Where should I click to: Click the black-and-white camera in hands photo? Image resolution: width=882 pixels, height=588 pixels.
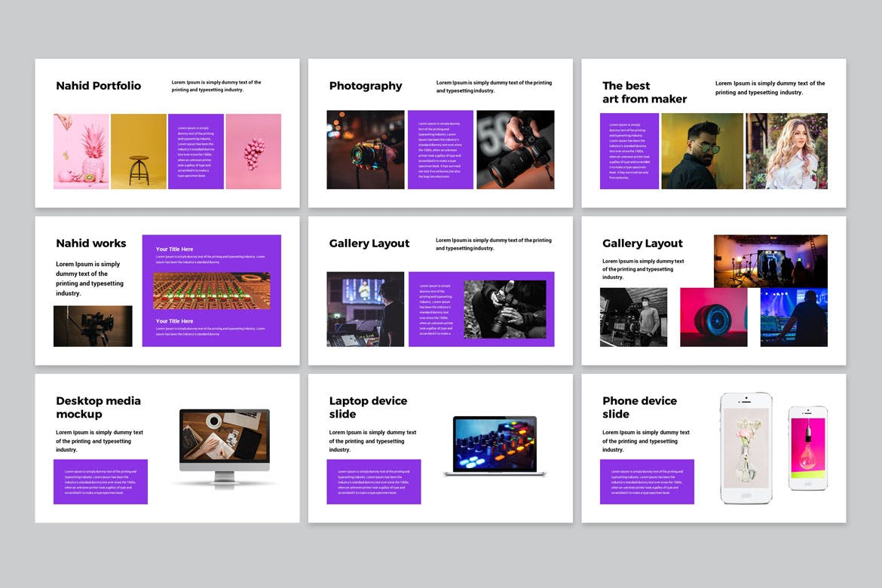[504, 309]
